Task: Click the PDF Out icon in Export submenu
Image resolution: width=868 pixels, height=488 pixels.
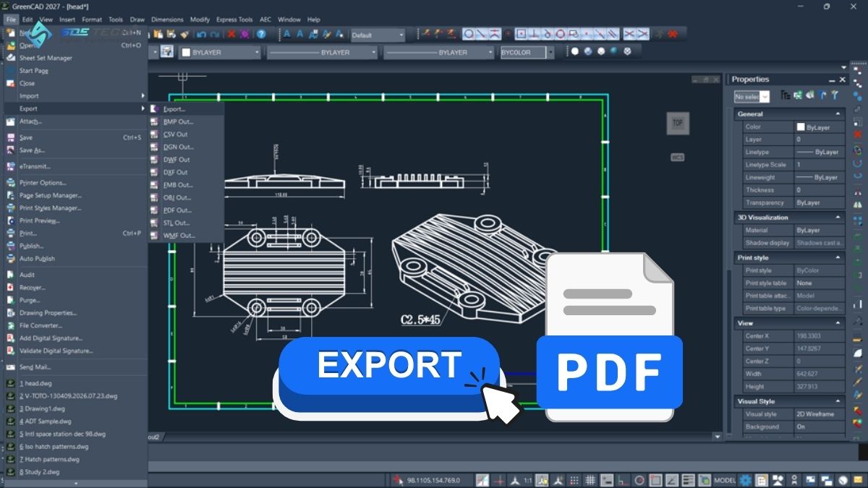Action: click(x=154, y=210)
